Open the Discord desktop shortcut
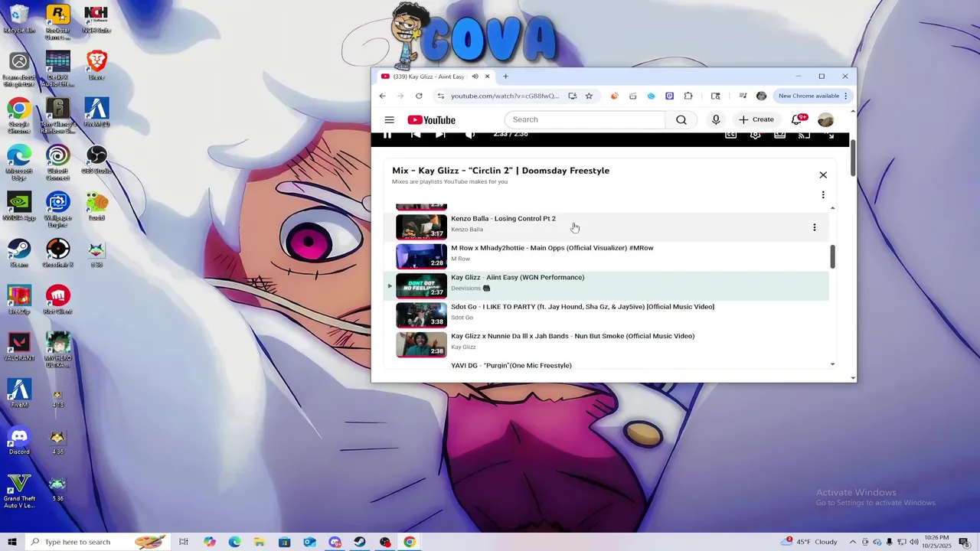Screen dimensions: 980x551 (x=19, y=440)
